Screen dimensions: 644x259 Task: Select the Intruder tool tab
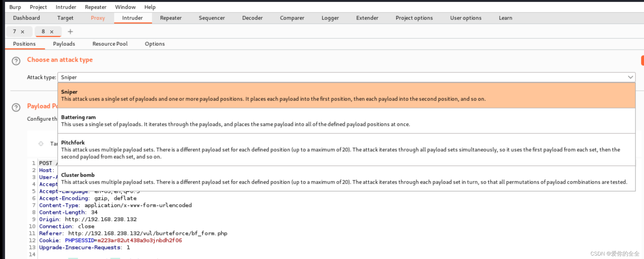click(x=133, y=18)
